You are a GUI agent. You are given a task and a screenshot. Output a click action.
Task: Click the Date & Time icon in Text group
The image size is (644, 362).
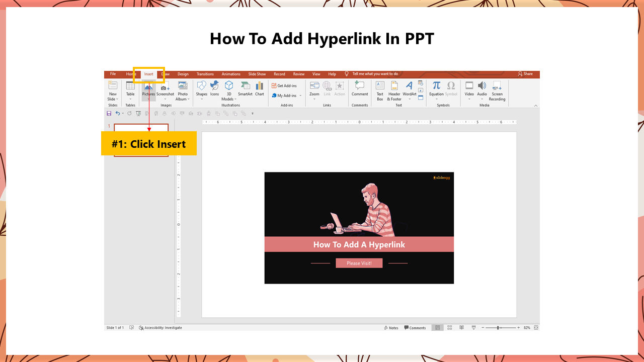(421, 84)
